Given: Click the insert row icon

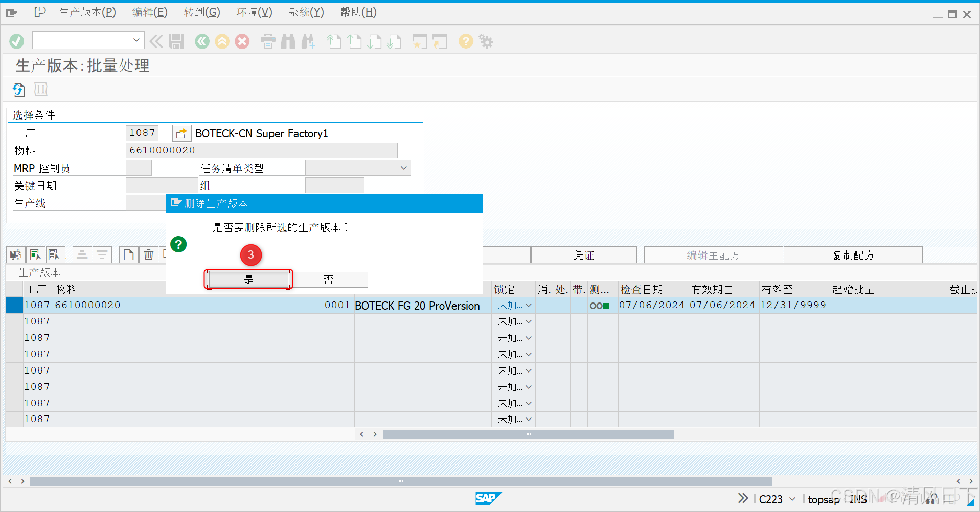Looking at the screenshot, I should (82, 254).
